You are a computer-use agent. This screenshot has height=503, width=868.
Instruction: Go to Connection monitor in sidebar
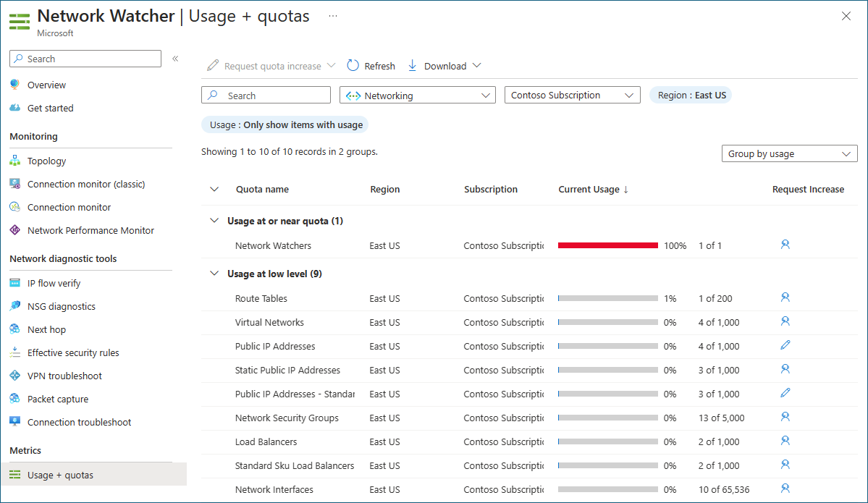(69, 207)
